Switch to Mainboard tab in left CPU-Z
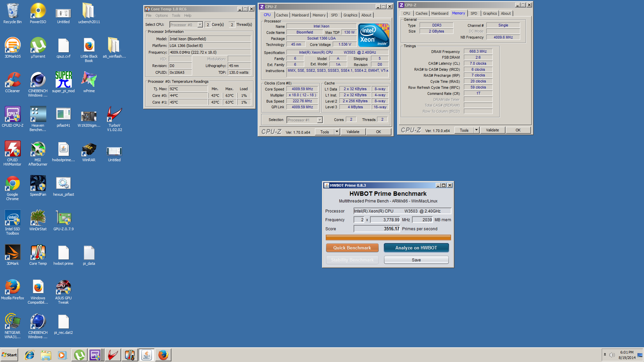 click(300, 15)
